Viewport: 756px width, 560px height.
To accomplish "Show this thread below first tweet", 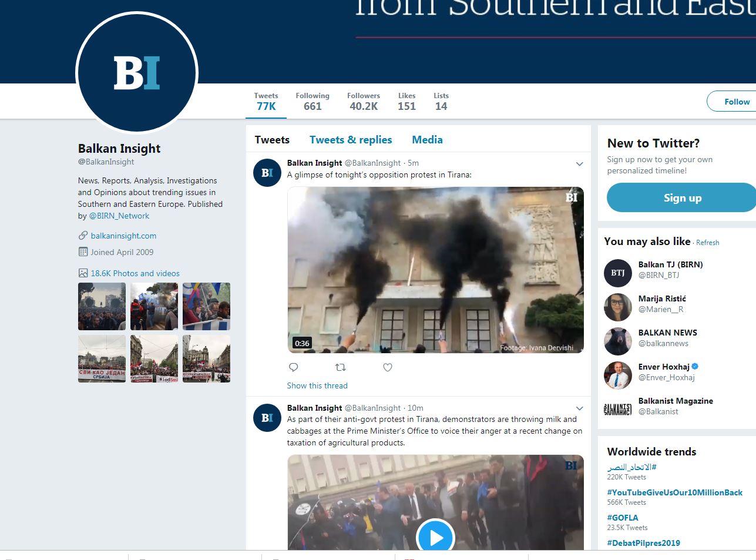I will [x=317, y=385].
